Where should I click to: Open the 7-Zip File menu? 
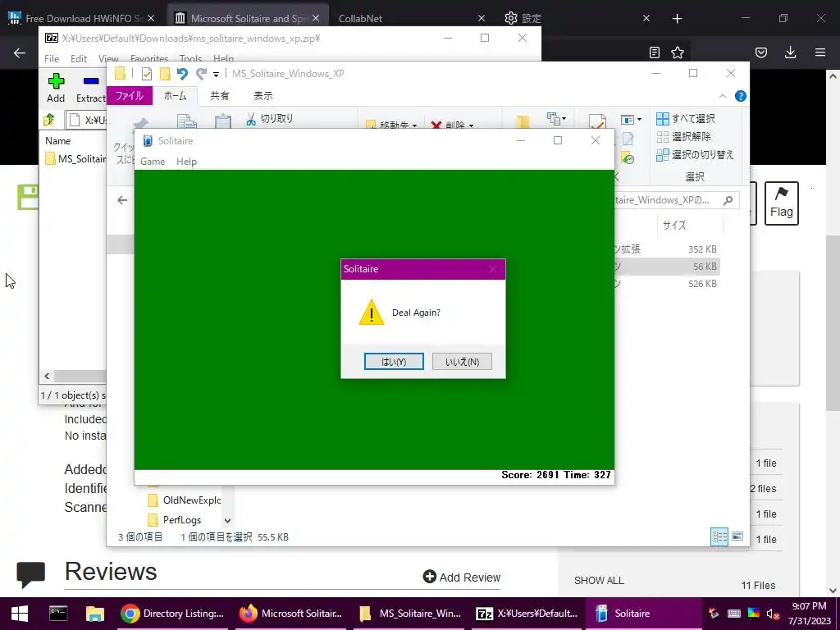(52, 58)
